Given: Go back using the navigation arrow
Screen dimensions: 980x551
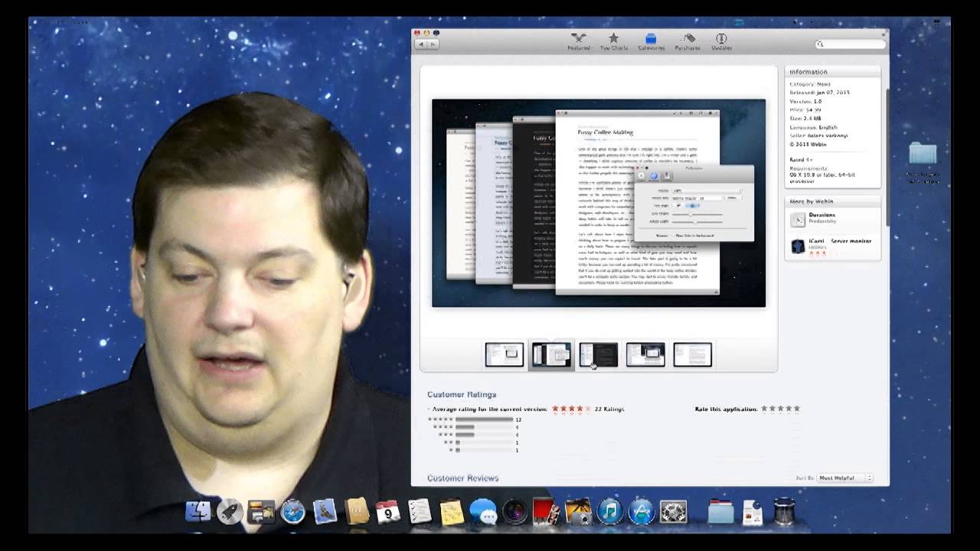Looking at the screenshot, I should 421,44.
